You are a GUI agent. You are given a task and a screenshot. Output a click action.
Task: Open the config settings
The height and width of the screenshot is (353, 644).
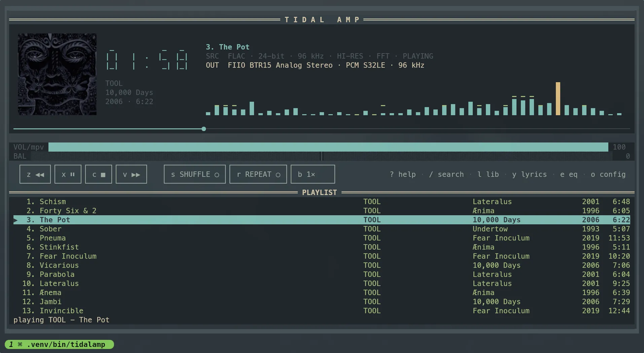pyautogui.click(x=608, y=174)
